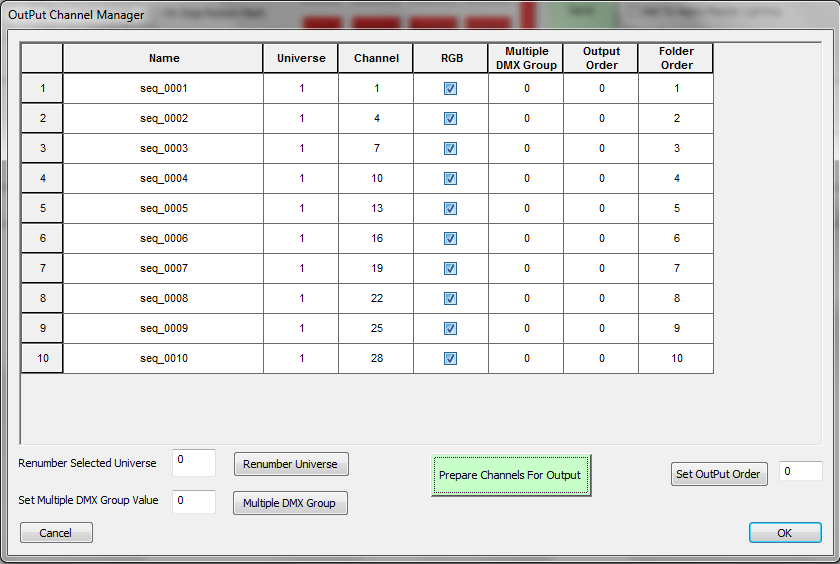Select row header 9
The width and height of the screenshot is (840, 564).
coord(42,328)
